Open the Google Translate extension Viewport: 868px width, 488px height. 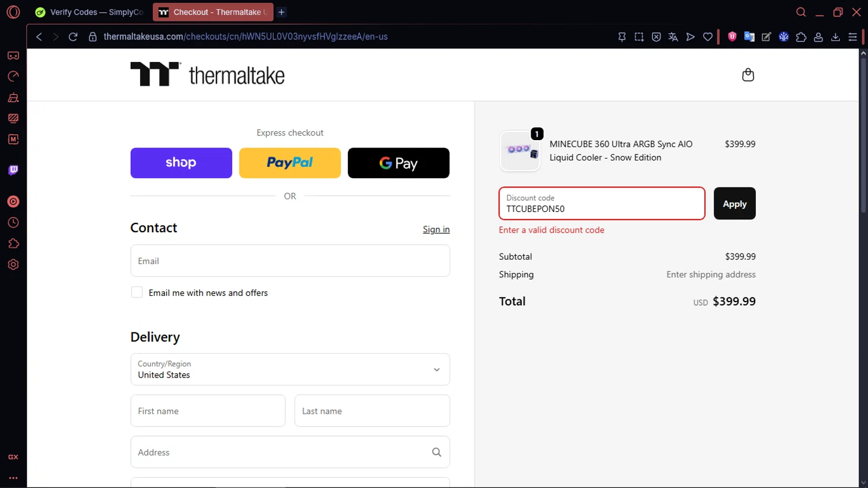coord(749,36)
